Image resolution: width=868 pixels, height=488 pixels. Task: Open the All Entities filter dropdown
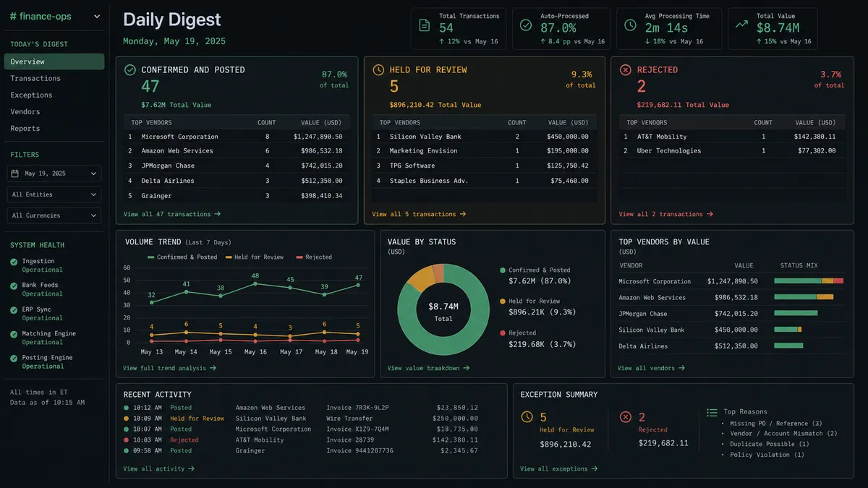pos(55,194)
